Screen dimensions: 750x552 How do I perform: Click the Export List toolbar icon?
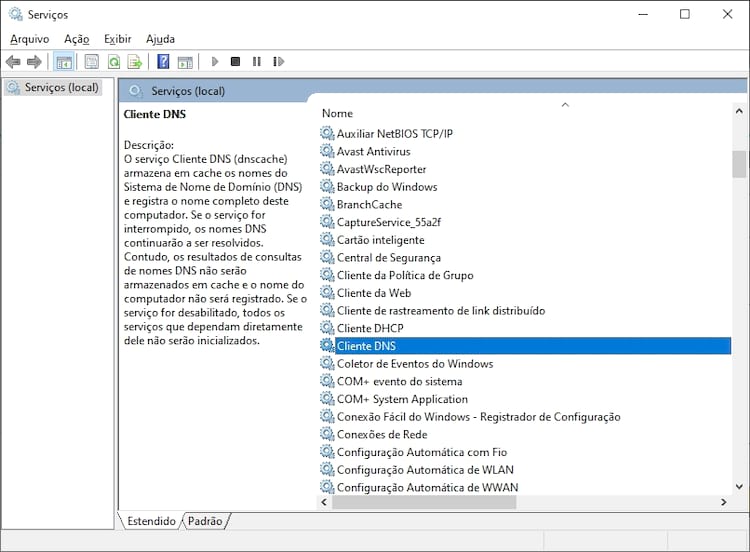135,62
